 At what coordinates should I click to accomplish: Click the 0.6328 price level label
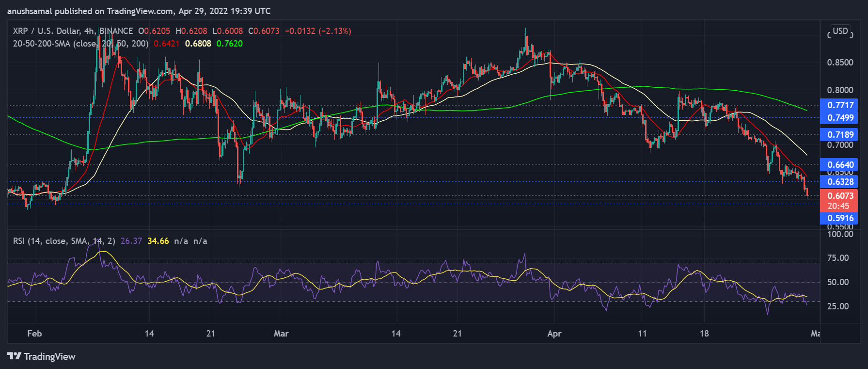840,182
